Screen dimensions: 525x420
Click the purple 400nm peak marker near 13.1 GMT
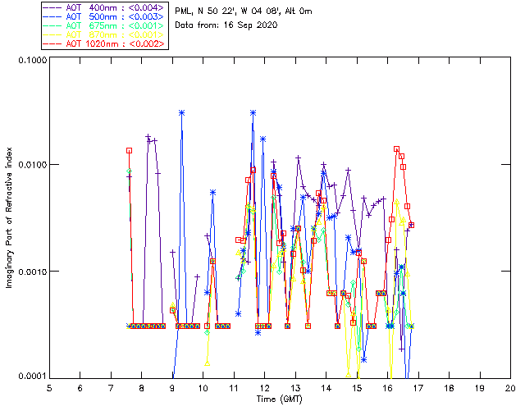(298, 157)
